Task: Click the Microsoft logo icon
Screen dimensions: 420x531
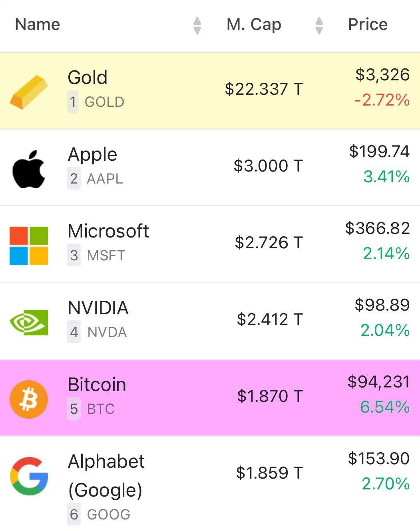Action: 29,246
